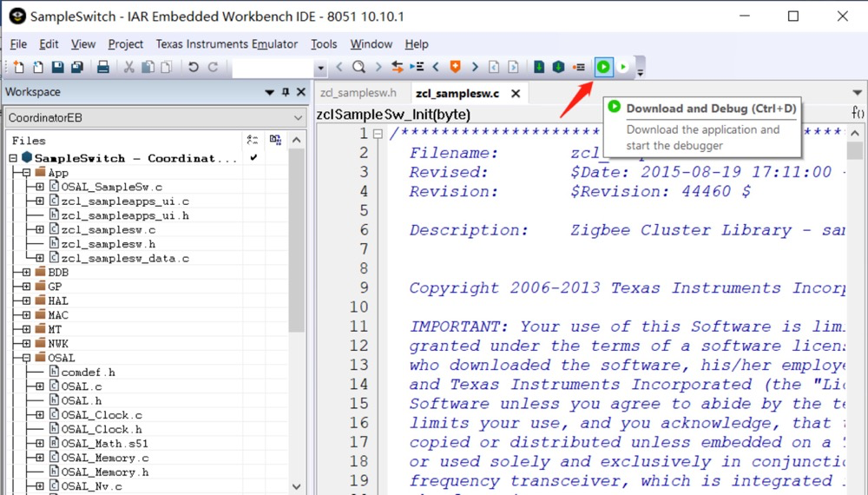Select comdef.h in the OSAL folder

[x=88, y=372]
